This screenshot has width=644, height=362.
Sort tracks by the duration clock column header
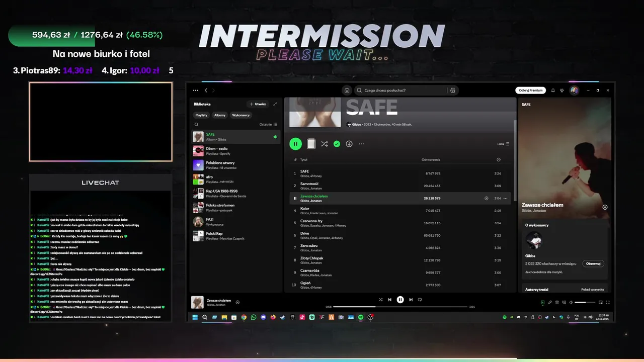(x=498, y=160)
